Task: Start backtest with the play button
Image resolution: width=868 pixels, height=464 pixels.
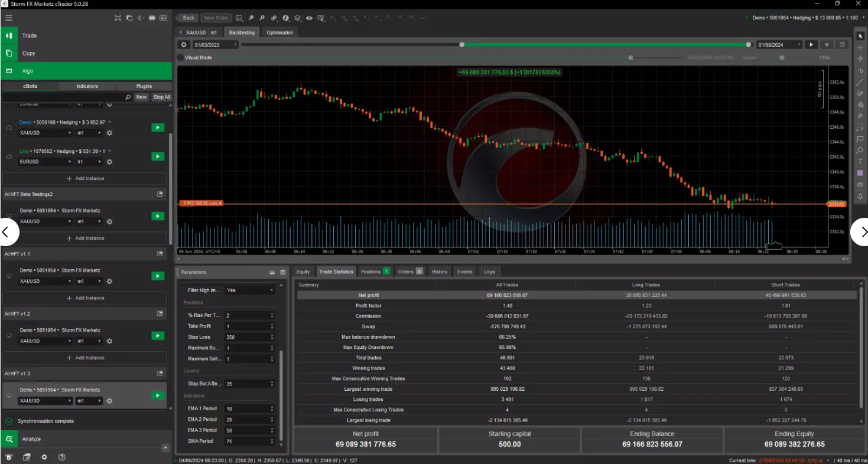Action: pyautogui.click(x=811, y=45)
